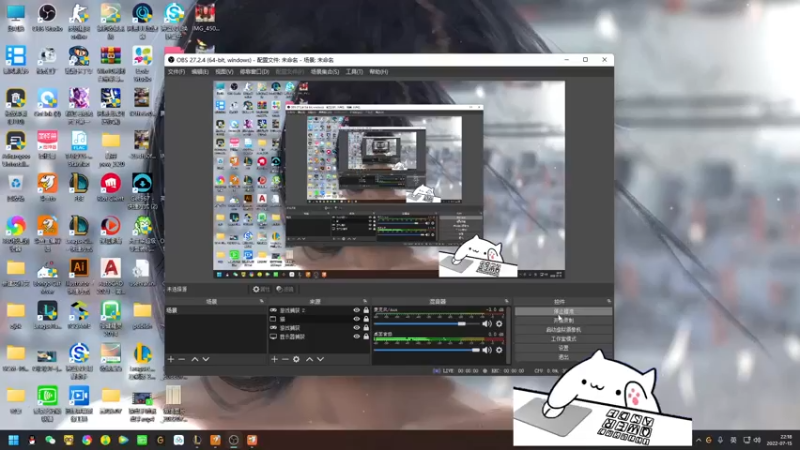
Task: Select the 猫 window source icon
Action: point(273,319)
